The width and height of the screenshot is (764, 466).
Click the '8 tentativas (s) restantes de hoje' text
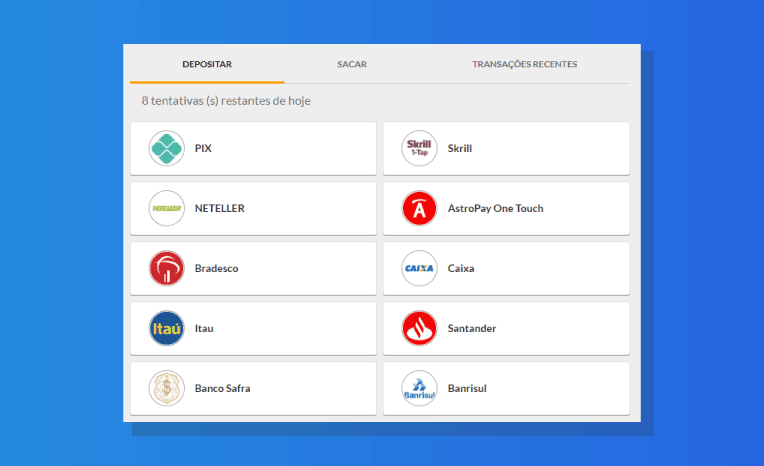[x=226, y=101]
